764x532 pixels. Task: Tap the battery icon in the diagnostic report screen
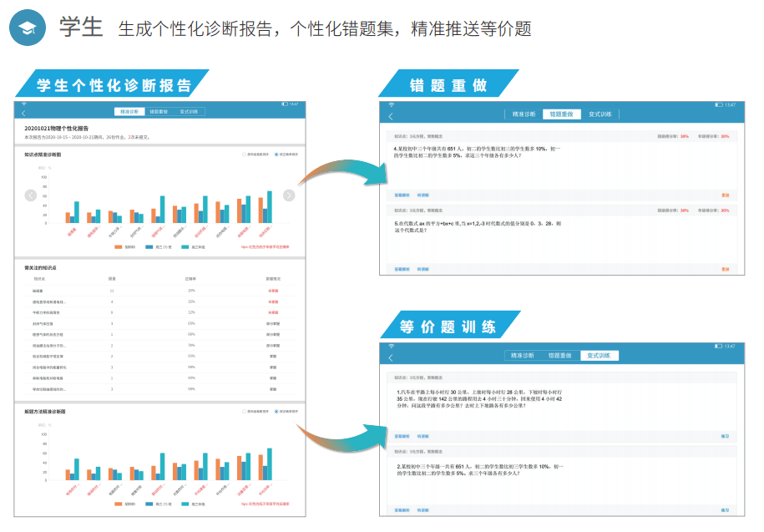click(x=285, y=104)
